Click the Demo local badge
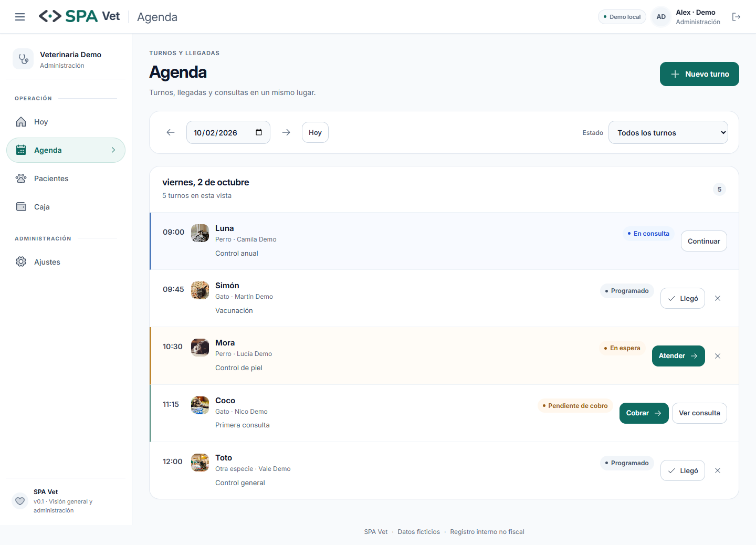Viewport: 756px width, 545px height. pos(622,17)
